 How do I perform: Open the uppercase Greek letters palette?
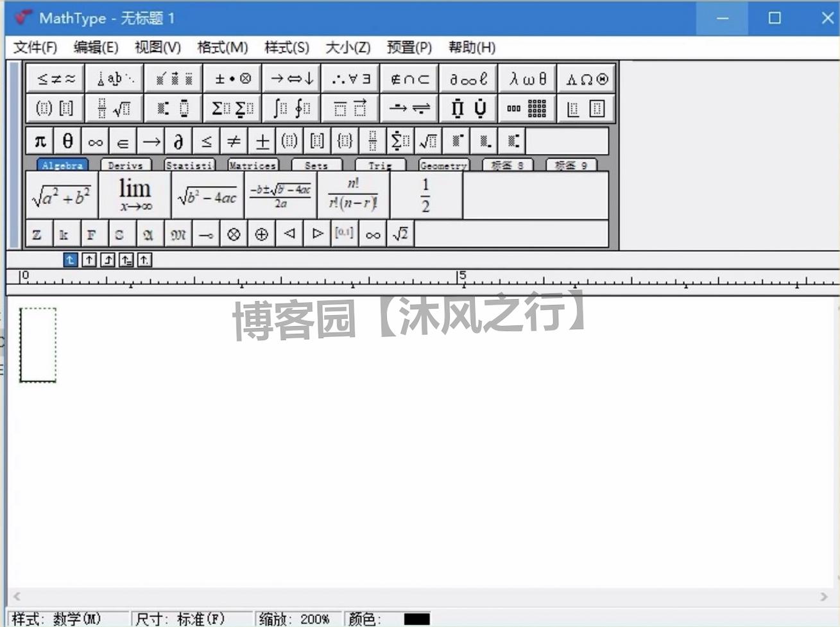coord(587,79)
